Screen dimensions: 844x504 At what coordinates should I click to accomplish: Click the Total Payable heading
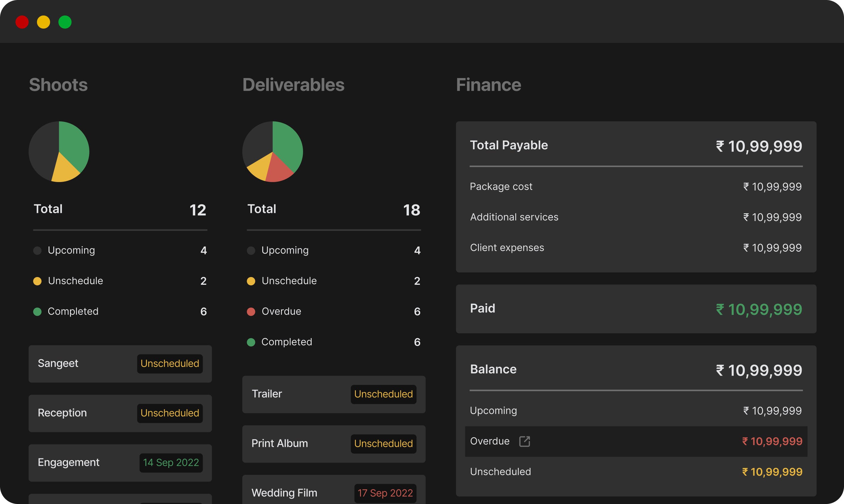click(x=509, y=145)
